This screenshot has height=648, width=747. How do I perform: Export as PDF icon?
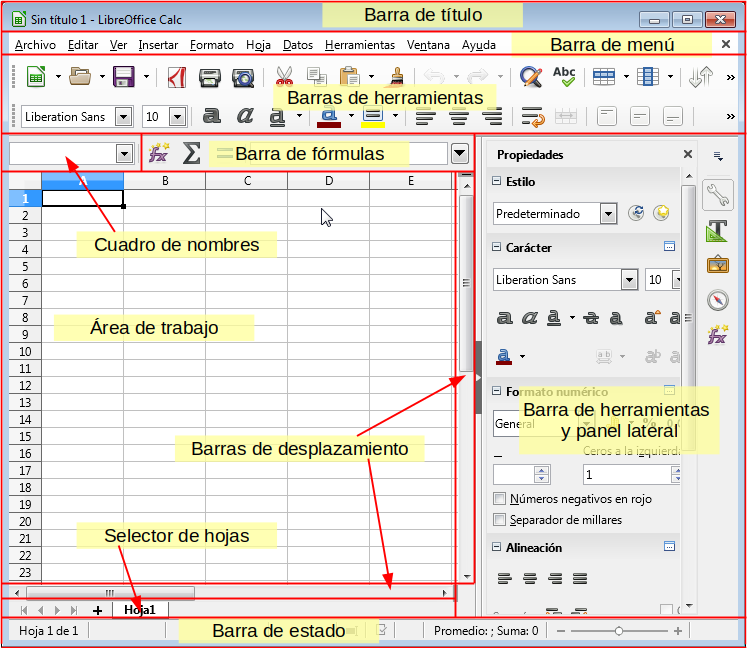(177, 77)
